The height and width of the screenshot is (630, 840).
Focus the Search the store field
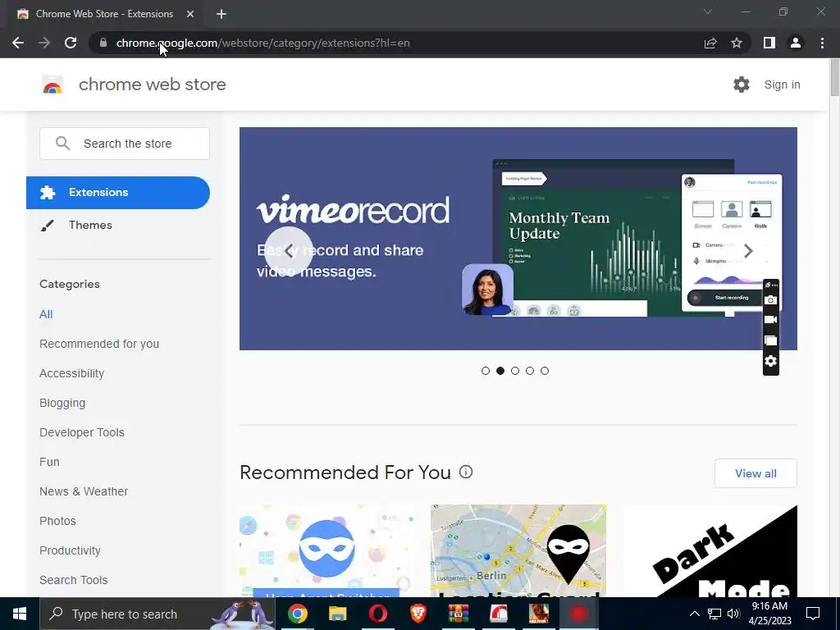click(x=125, y=144)
